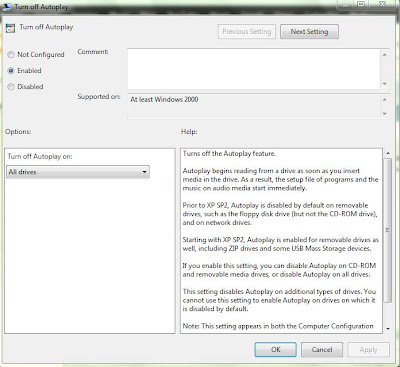The width and height of the screenshot is (400, 367).
Task: Select the Enabled radio button
Action: pyautogui.click(x=11, y=71)
